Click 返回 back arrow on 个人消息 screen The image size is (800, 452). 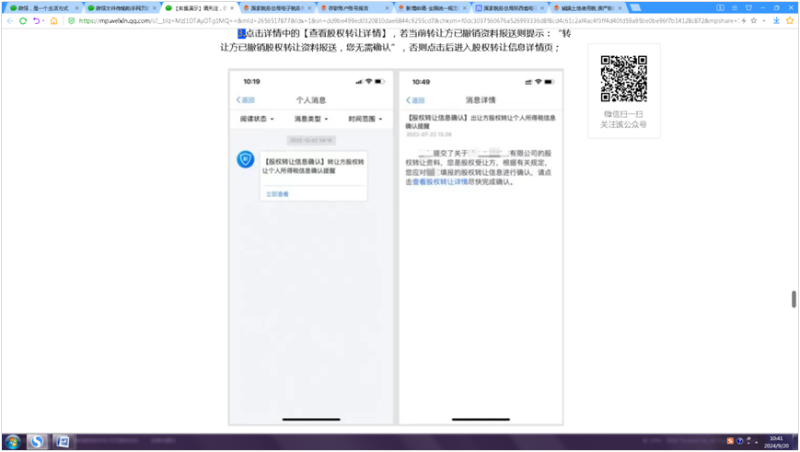245,100
